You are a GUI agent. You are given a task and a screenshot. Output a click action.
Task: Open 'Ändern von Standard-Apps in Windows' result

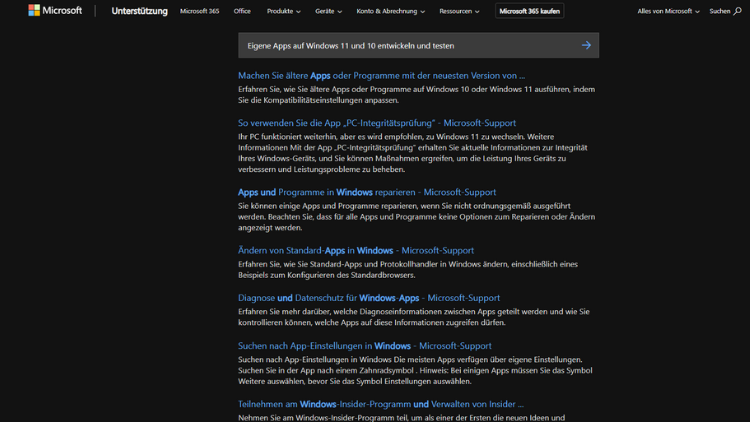point(356,251)
